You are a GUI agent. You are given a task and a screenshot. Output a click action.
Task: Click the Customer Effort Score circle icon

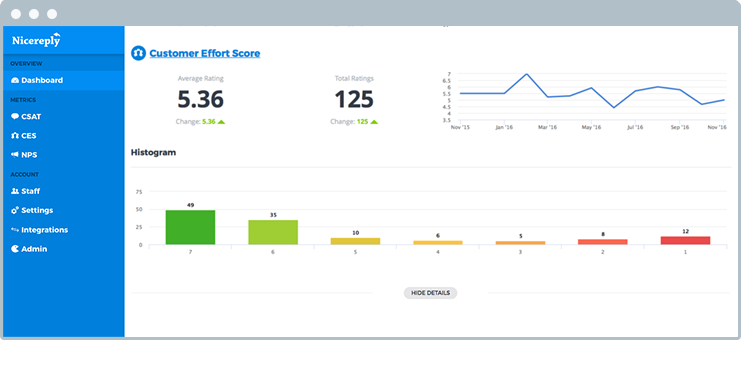click(138, 53)
